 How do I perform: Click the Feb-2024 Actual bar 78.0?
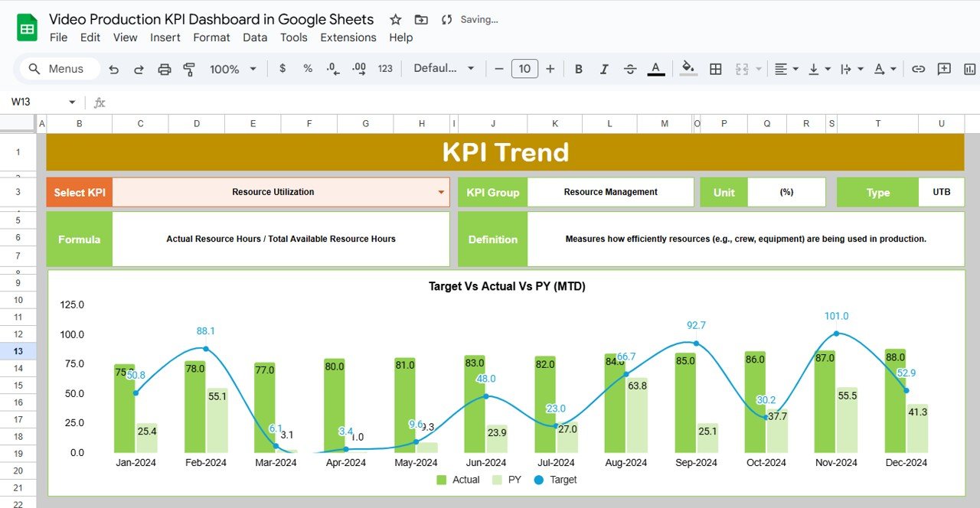[195, 406]
